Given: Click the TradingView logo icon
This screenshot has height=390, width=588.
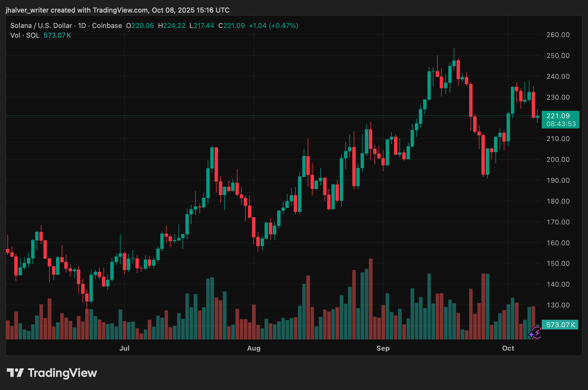Looking at the screenshot, I should [15, 373].
